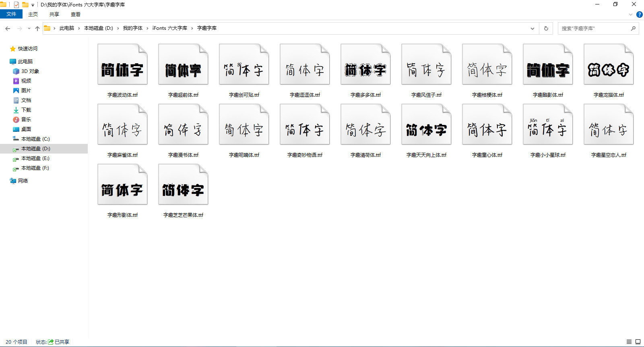Open the 图片 folder in sidebar

coord(26,91)
